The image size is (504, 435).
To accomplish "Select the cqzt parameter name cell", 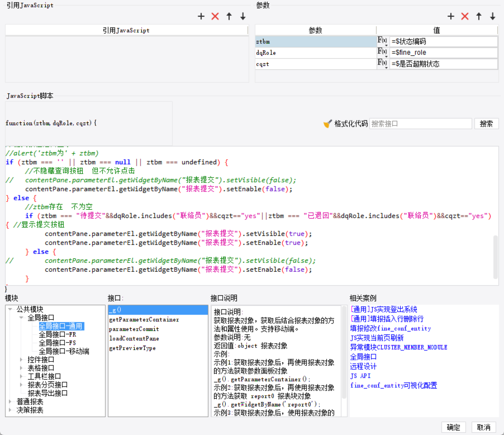I will [x=316, y=64].
